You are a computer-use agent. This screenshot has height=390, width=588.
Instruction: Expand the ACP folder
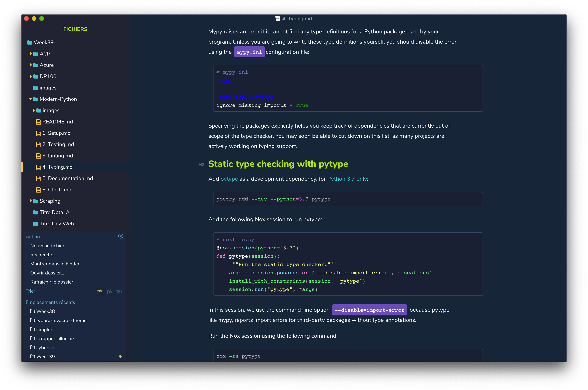coord(31,54)
